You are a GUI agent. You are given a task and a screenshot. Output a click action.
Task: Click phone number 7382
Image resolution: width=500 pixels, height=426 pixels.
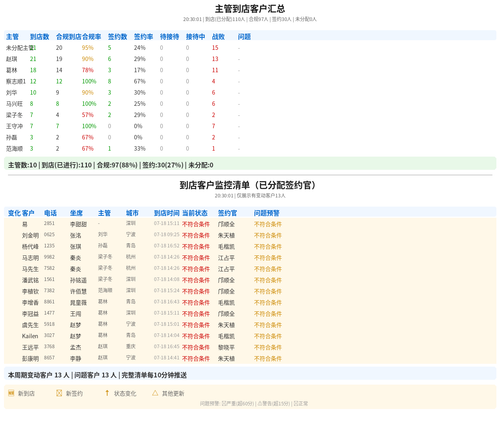pyautogui.click(x=49, y=290)
